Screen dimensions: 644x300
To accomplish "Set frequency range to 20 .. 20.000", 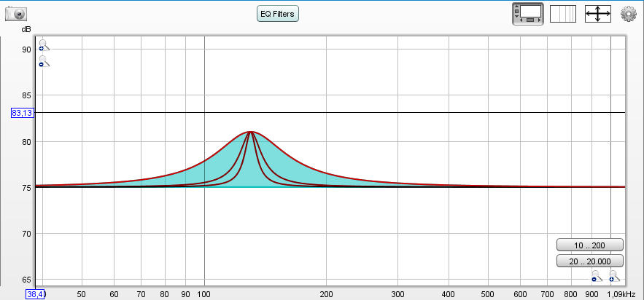I will [x=590, y=261].
